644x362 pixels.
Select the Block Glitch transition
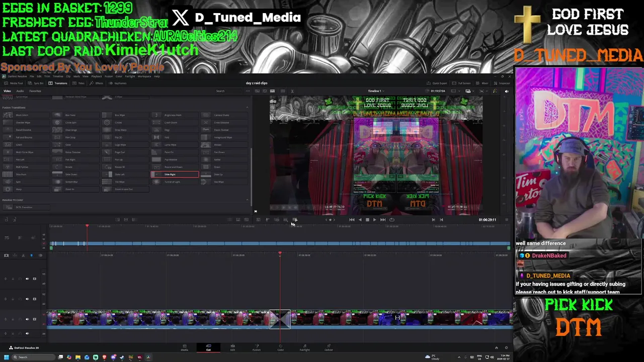(26, 115)
